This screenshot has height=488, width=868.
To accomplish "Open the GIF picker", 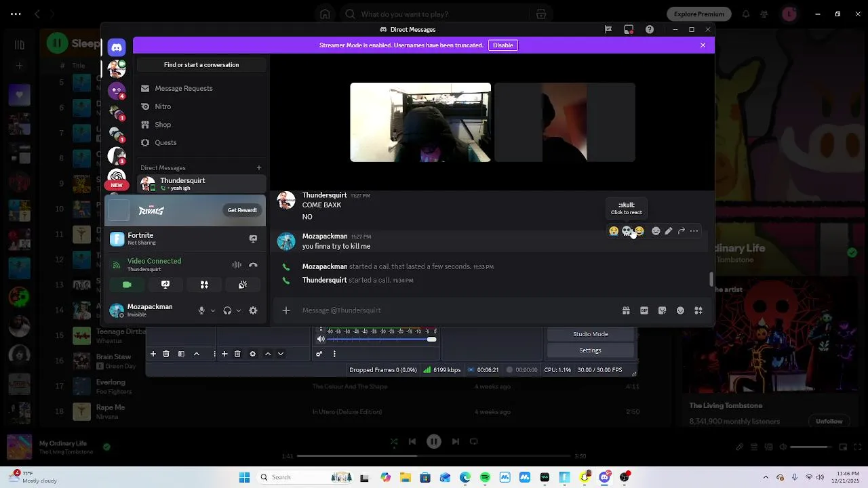I will (644, 310).
